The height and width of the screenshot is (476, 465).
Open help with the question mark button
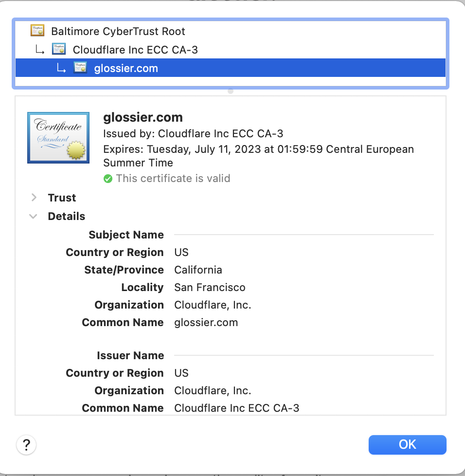pos(26,445)
